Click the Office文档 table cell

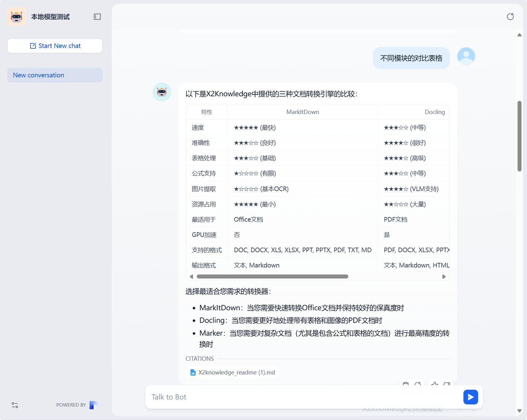(248, 219)
